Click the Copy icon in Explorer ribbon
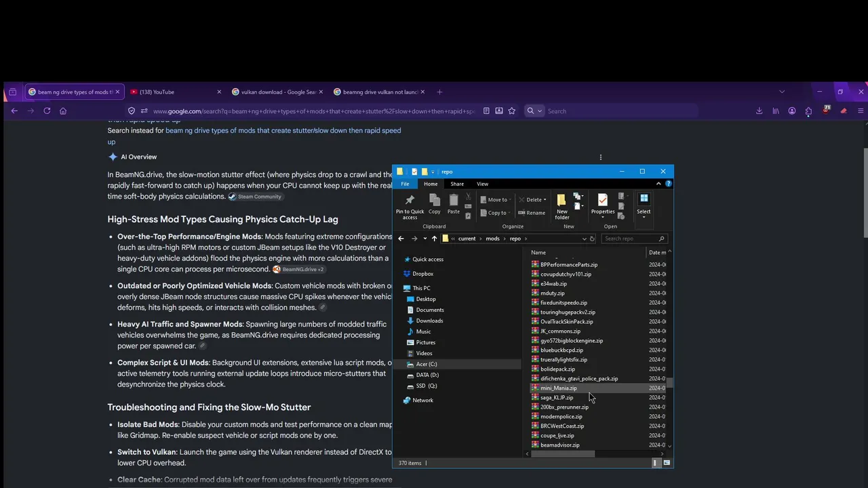 coord(435,204)
